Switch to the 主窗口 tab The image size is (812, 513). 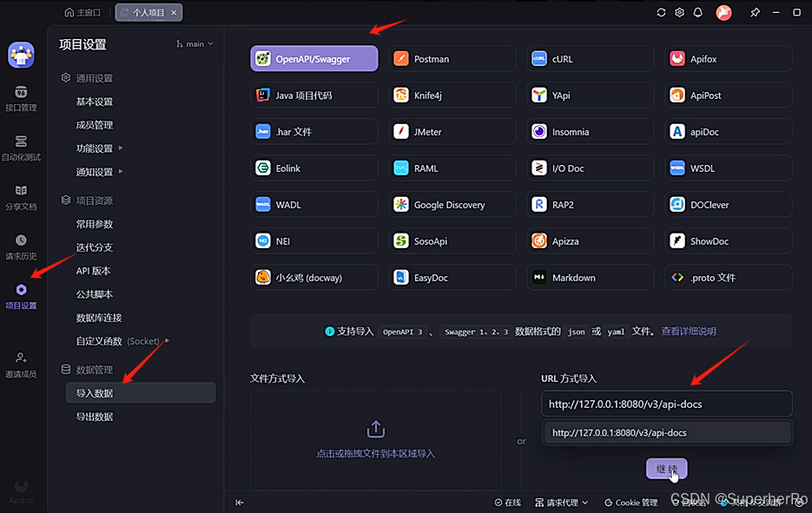pos(83,12)
